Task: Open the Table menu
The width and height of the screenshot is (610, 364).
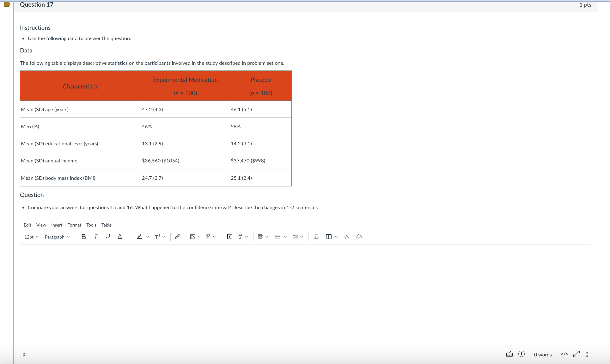Action: pos(107,225)
